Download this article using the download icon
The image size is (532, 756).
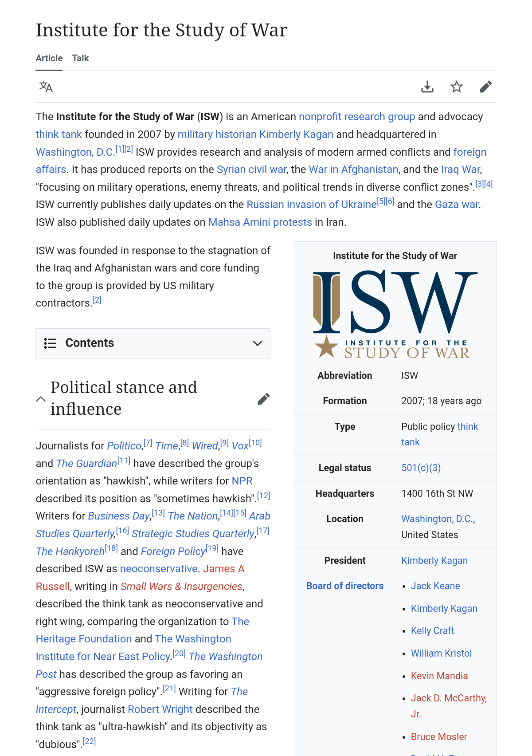point(427,87)
